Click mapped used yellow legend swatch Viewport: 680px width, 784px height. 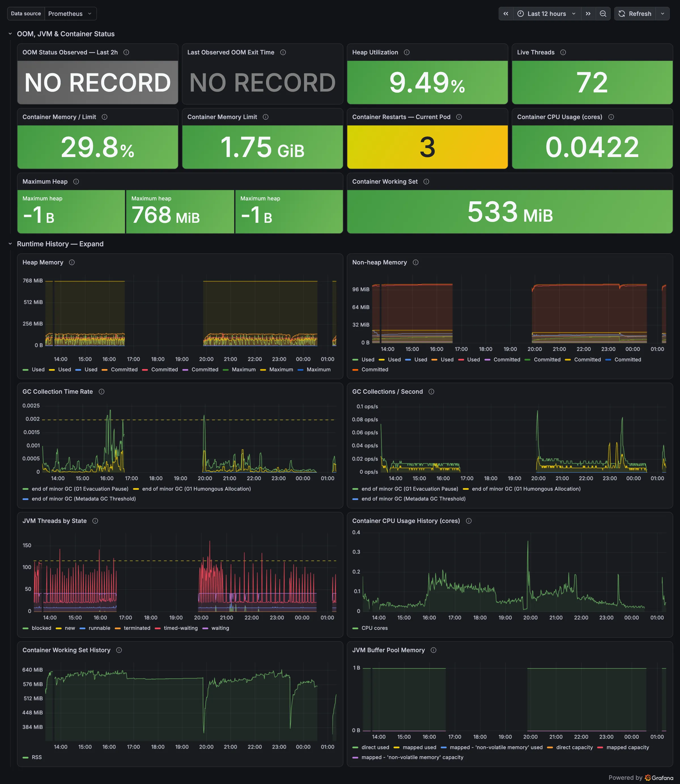[x=396, y=747]
